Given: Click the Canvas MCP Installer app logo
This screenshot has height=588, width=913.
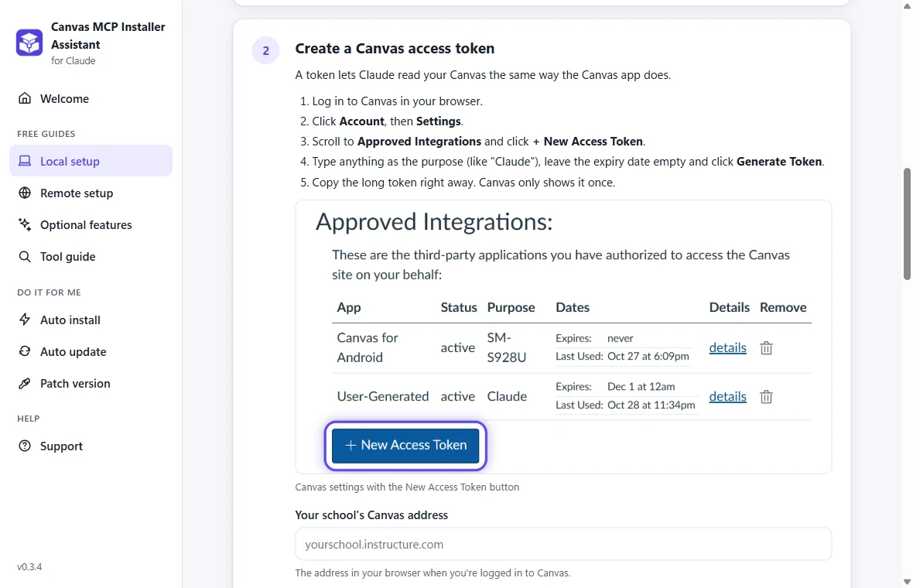Looking at the screenshot, I should [x=29, y=43].
